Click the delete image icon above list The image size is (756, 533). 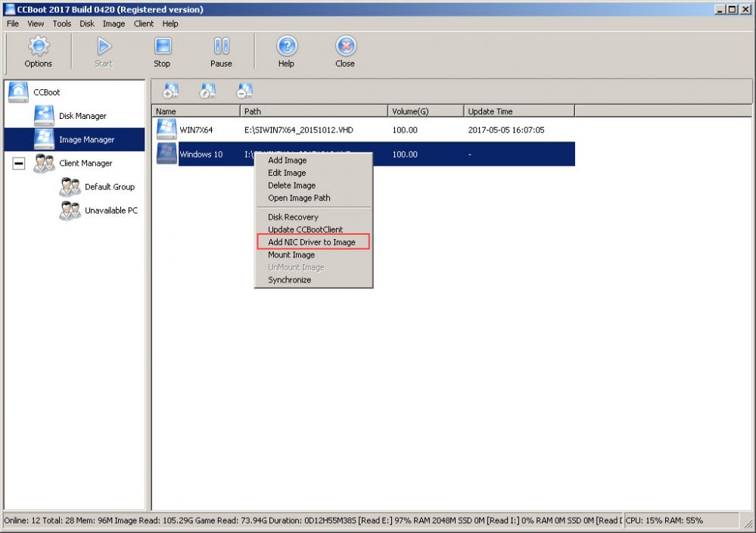click(244, 91)
